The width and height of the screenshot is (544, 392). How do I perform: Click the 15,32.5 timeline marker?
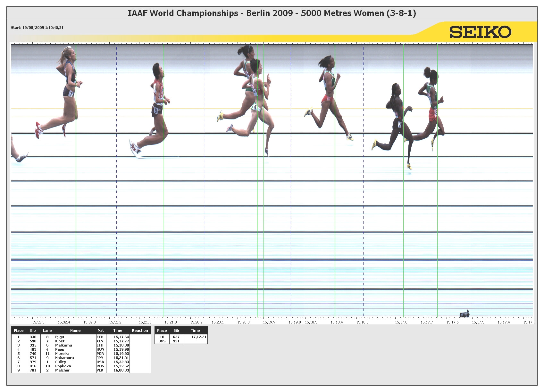coord(38,323)
